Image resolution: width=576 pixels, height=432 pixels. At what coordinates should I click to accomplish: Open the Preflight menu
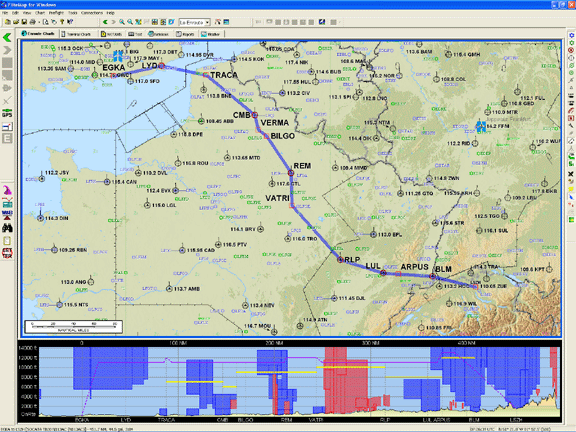tap(57, 13)
